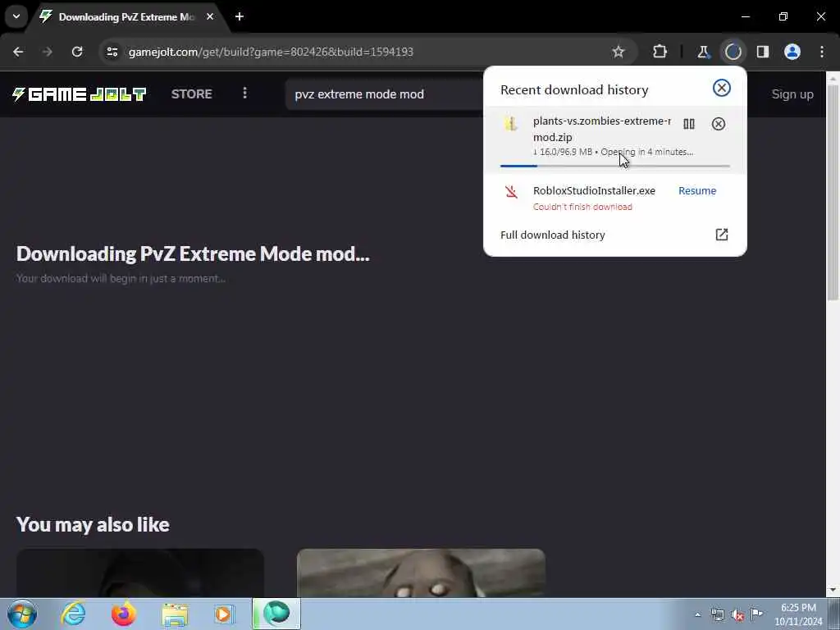Click the network tray icon

click(717, 615)
